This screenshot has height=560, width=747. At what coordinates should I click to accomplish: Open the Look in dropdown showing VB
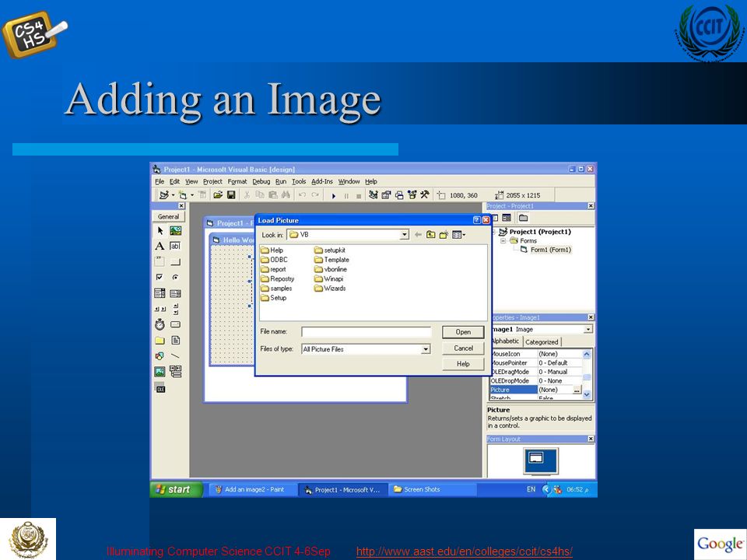click(405, 235)
